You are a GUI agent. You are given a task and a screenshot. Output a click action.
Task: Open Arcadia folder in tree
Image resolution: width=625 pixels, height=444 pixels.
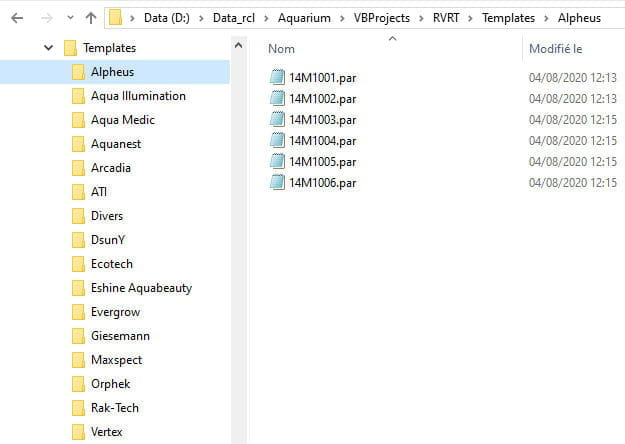point(111,168)
